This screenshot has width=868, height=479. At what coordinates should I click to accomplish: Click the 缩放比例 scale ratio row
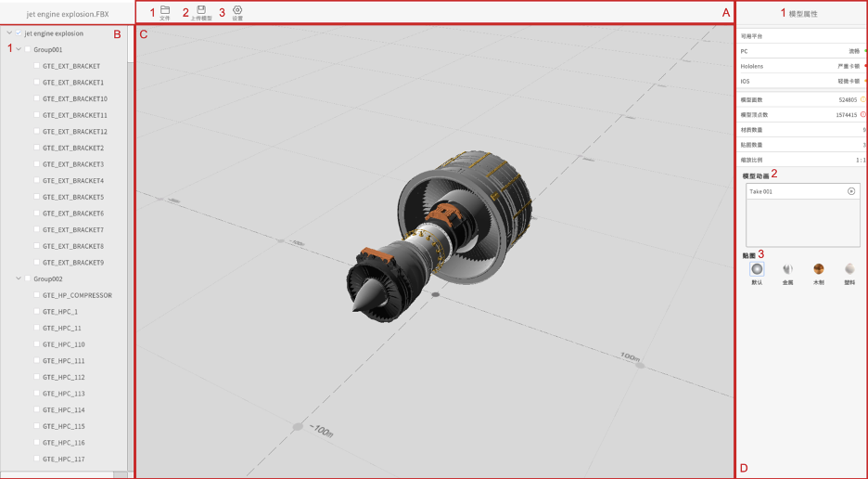(802, 160)
